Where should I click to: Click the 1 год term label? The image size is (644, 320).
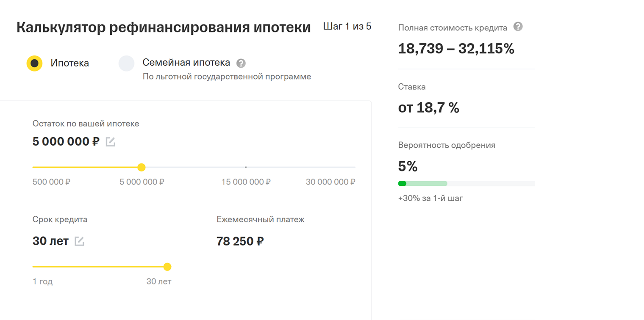point(43,281)
